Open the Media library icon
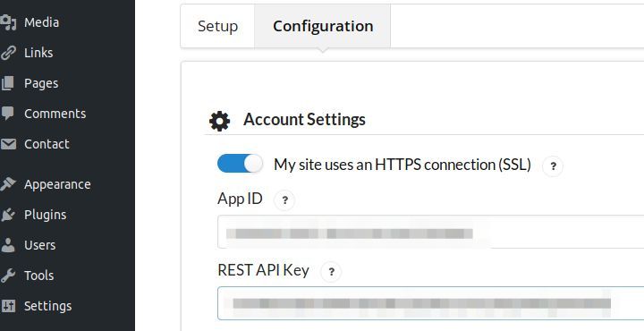The image size is (644, 331). click(8, 22)
